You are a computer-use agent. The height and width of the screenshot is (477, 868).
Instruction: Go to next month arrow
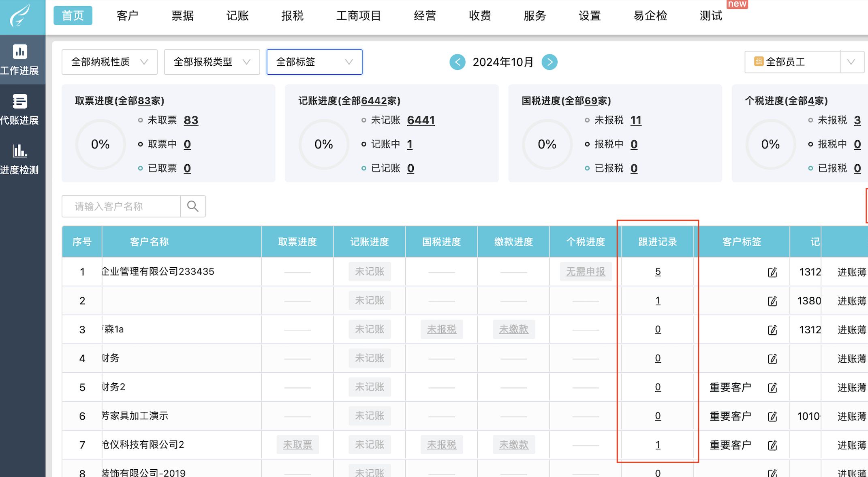[549, 62]
